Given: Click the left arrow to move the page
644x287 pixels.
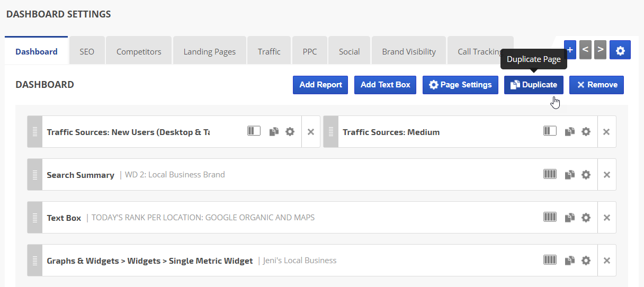Looking at the screenshot, I should coord(585,50).
